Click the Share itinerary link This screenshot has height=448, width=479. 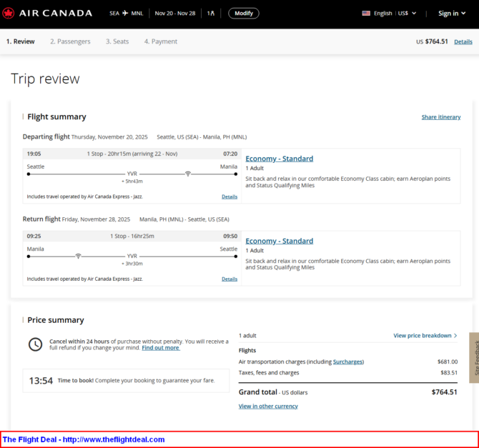point(441,117)
